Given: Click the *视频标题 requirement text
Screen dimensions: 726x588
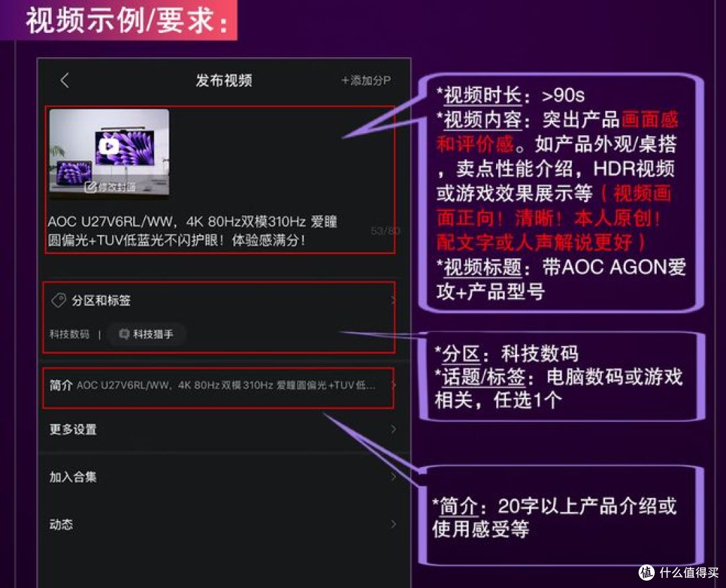Looking at the screenshot, I should click(561, 279).
